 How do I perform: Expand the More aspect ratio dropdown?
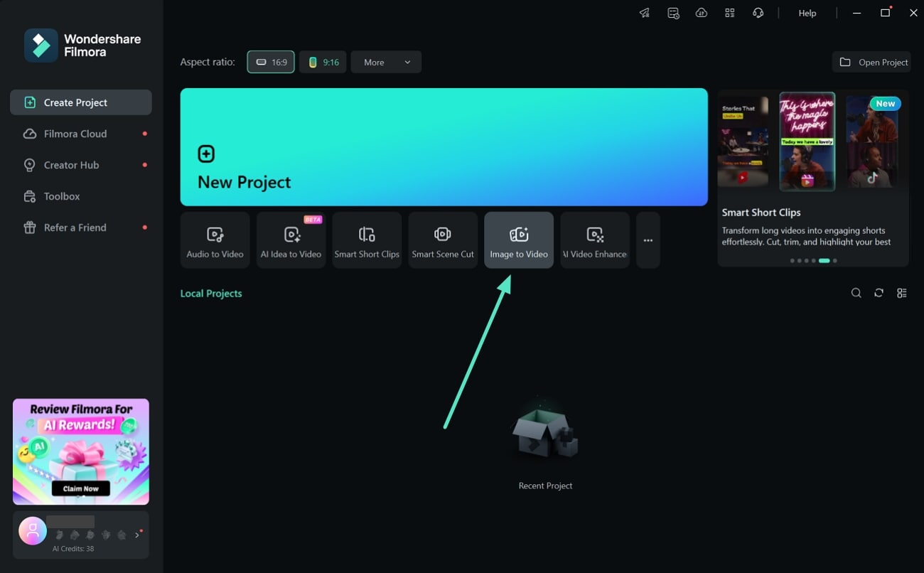tap(386, 62)
